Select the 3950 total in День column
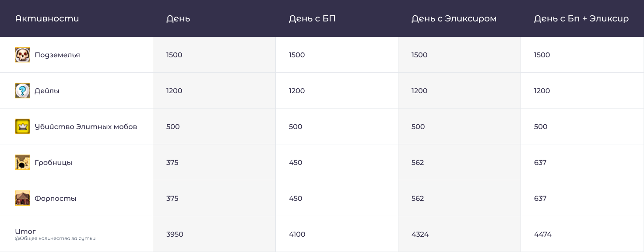Screen dimensions: 644x252 (175, 234)
